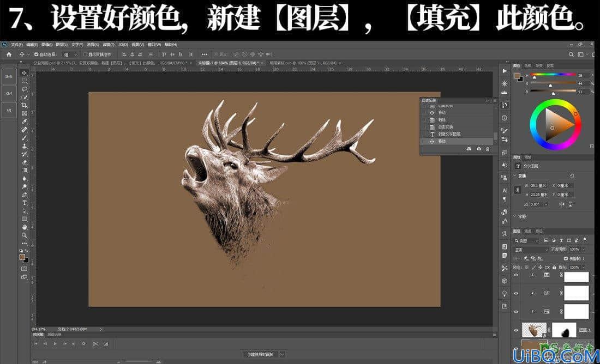Click the split-at-playhead scissors icon
Viewport: 600px width, 364px height.
95,344
